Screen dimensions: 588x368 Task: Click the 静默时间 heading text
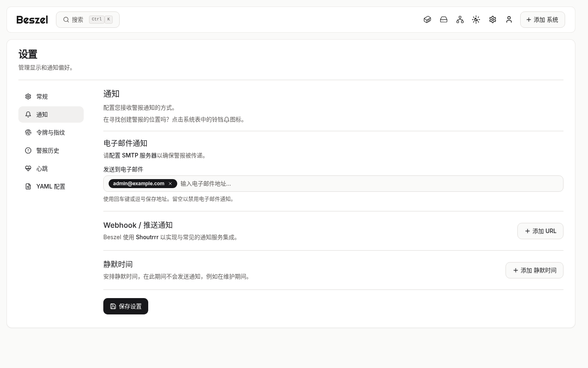coord(118,264)
